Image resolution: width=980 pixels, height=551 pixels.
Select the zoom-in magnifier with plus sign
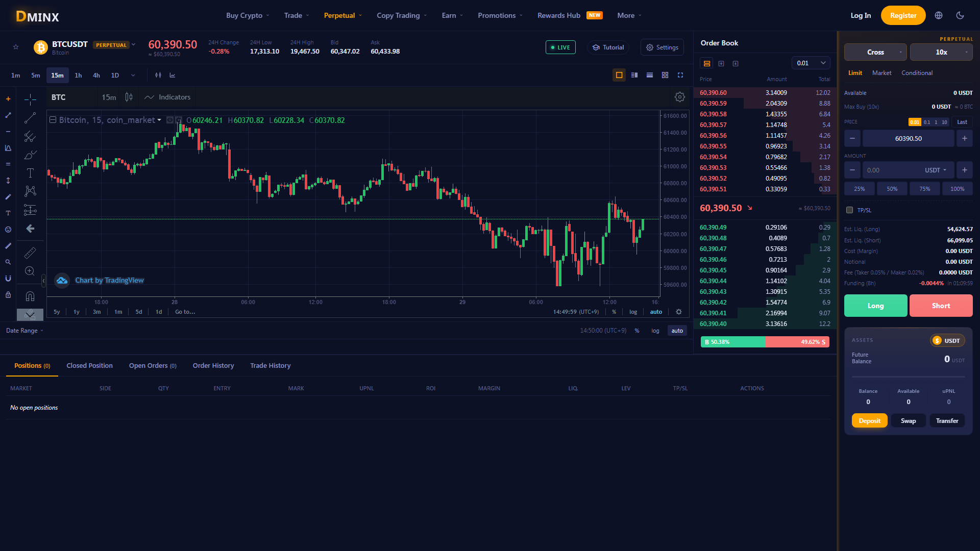pyautogui.click(x=30, y=271)
